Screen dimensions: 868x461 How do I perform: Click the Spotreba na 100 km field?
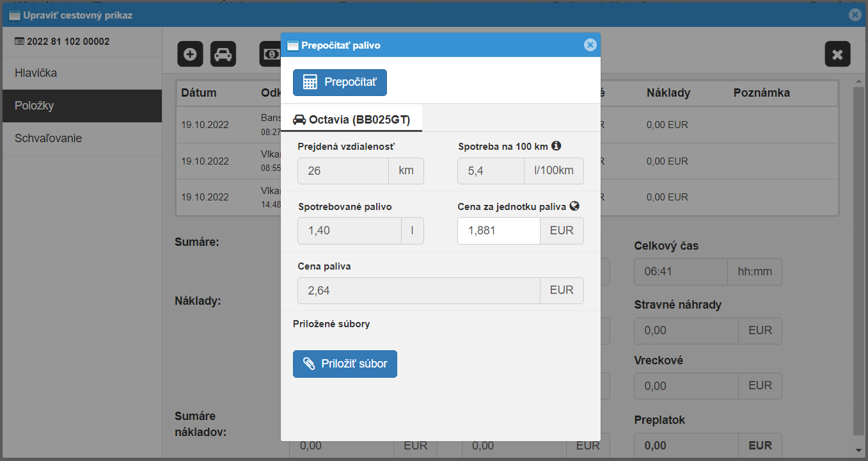[491, 171]
